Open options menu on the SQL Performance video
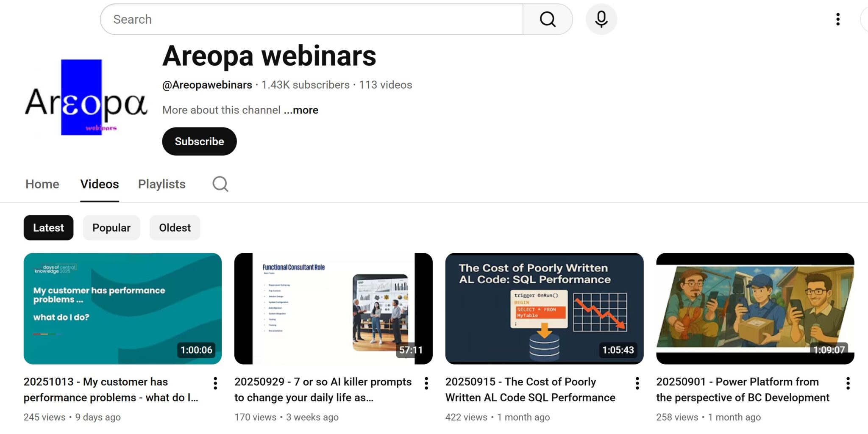The height and width of the screenshot is (434, 868). pos(637,382)
